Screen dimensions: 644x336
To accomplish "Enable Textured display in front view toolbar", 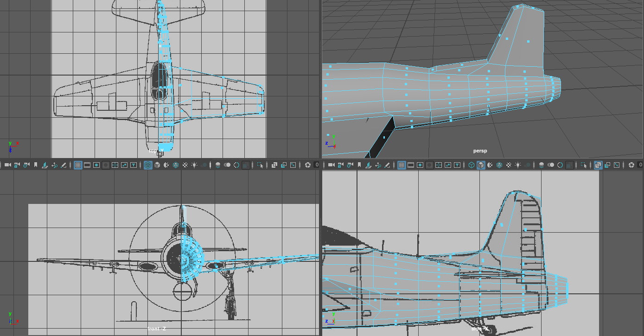I will click(x=185, y=165).
